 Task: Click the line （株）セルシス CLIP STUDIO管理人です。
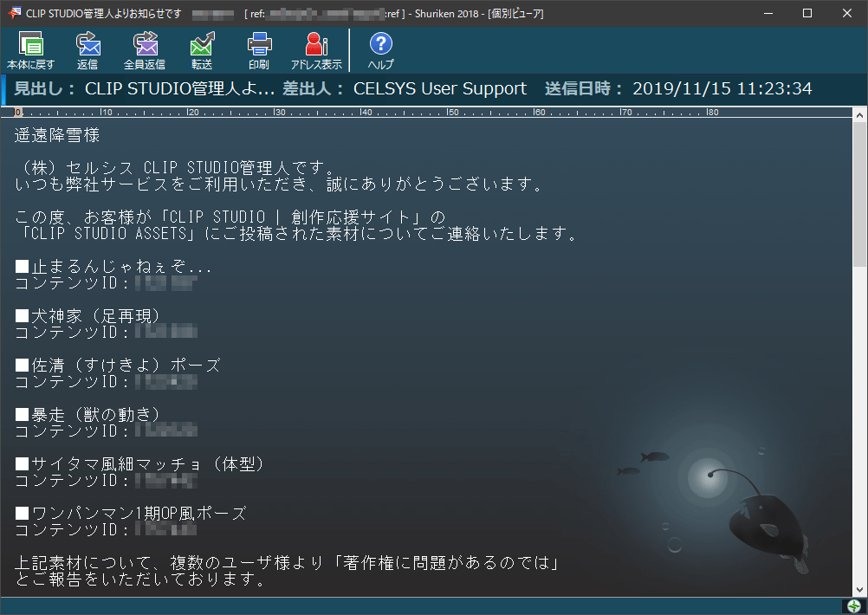tap(174, 168)
